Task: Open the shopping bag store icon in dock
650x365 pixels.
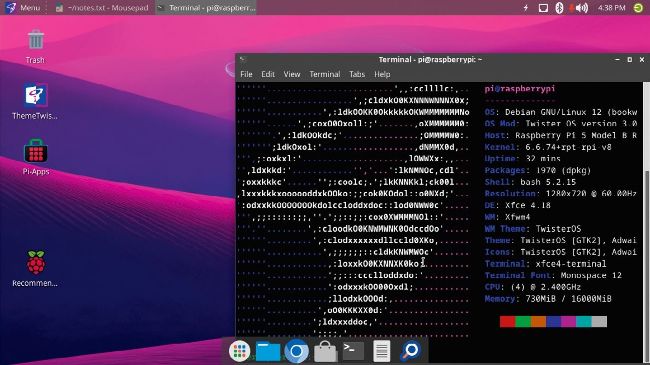Action: click(325, 351)
